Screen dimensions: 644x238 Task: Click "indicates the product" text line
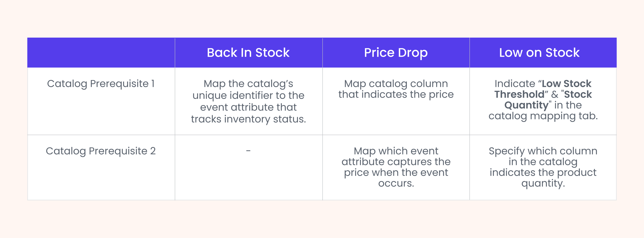tap(543, 173)
